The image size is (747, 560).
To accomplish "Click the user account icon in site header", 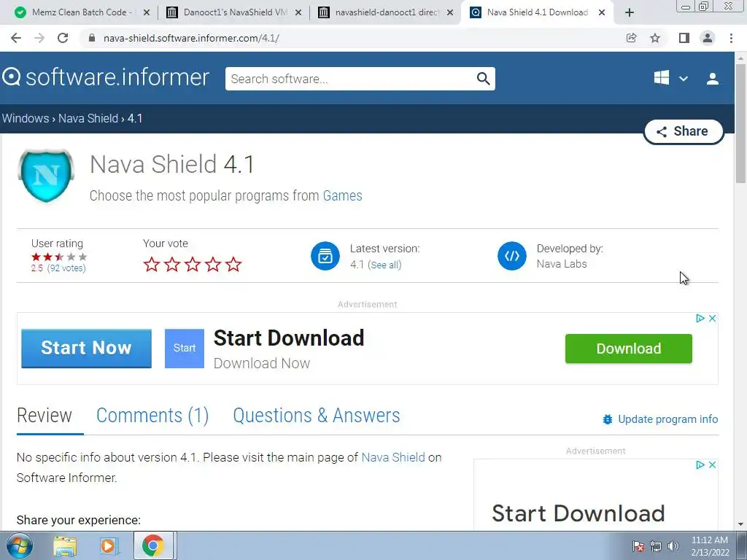I will [713, 79].
